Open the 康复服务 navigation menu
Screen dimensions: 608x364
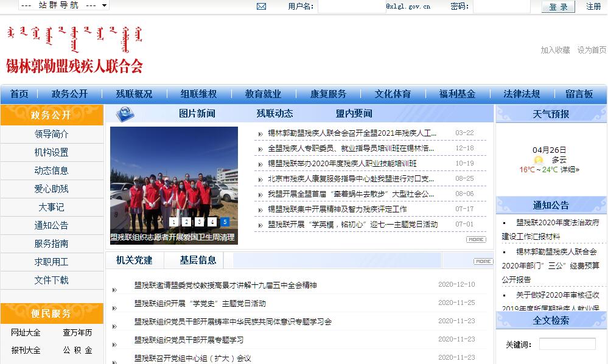coord(328,94)
